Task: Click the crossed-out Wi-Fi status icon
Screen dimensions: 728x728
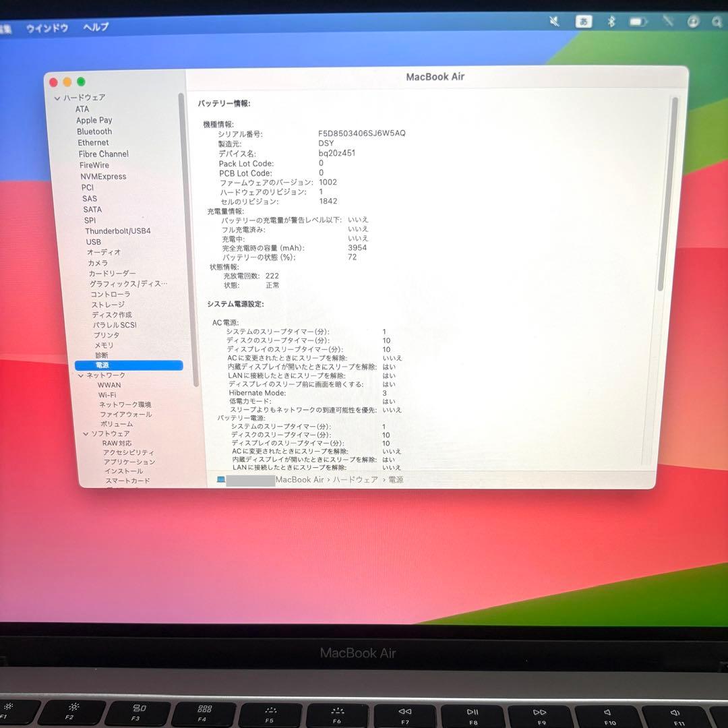Action: 667,21
